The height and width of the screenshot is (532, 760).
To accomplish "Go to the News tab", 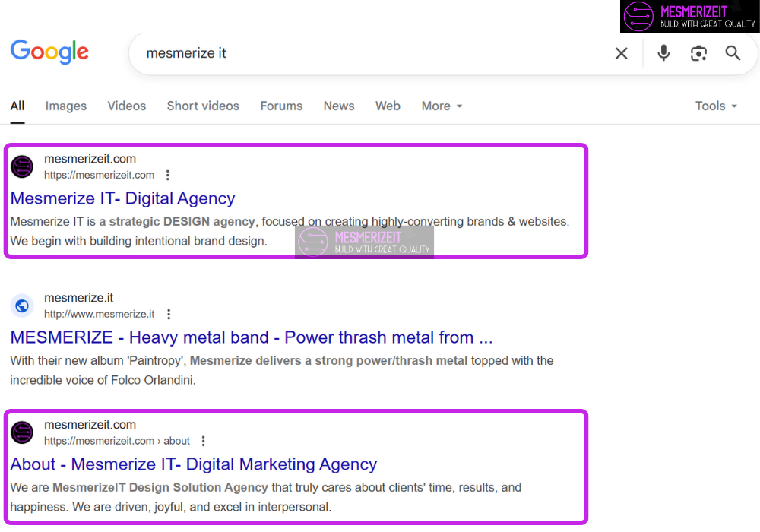I will (x=339, y=106).
